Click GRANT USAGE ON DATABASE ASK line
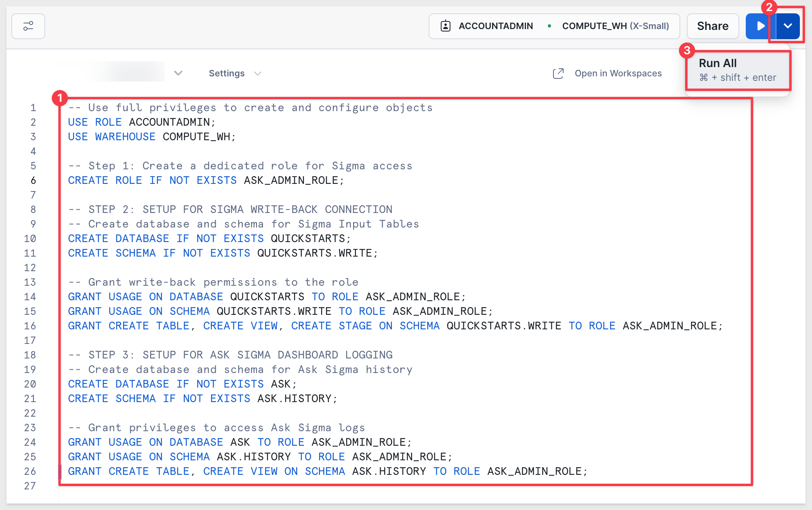Screen dimensions: 812x510 240,442
